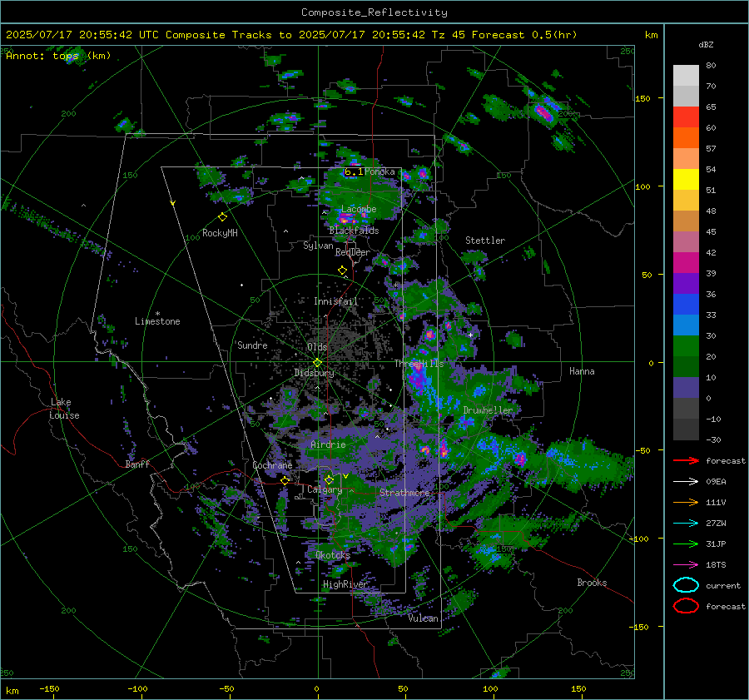
Task: Select the light grey 80 dBZ legend swatch
Action: point(686,75)
